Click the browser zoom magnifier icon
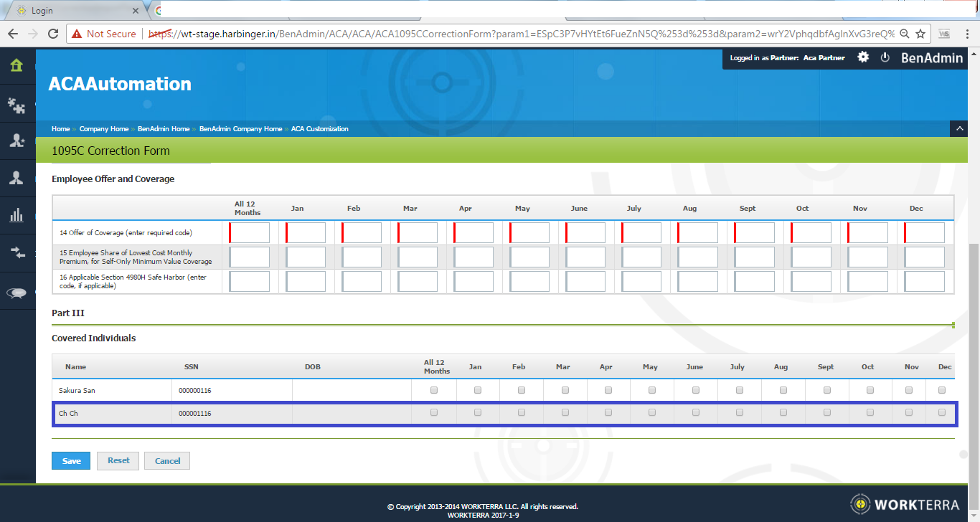The image size is (980, 522). click(x=904, y=34)
